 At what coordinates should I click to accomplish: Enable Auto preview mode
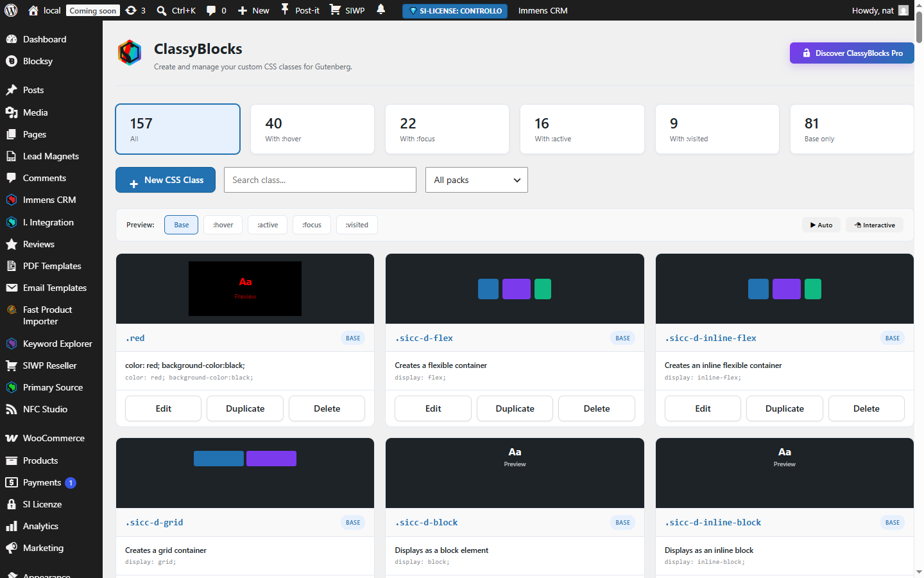pos(821,225)
